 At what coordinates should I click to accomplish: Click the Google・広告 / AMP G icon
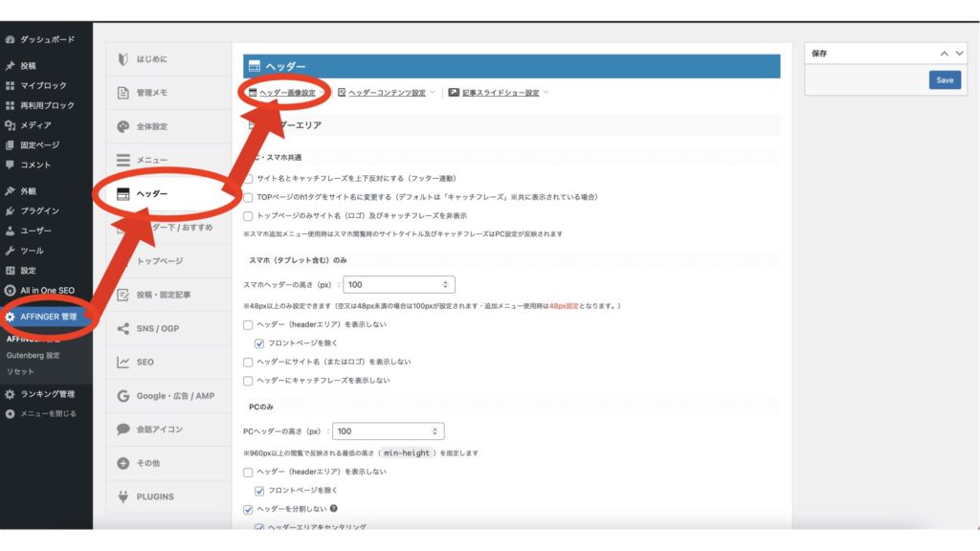123,396
